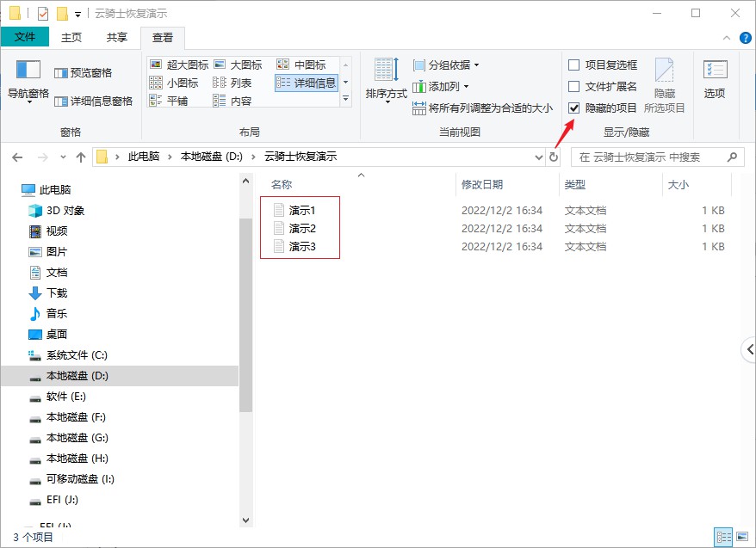Uncheck the hidden items checkbox
Screen dimensions: 756x548
pyautogui.click(x=574, y=108)
